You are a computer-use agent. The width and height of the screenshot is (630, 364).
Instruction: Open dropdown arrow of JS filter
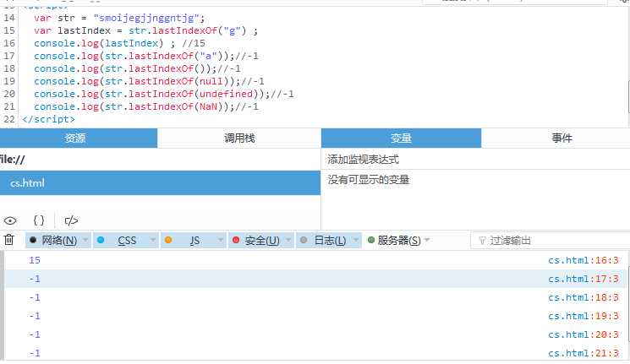click(x=220, y=240)
